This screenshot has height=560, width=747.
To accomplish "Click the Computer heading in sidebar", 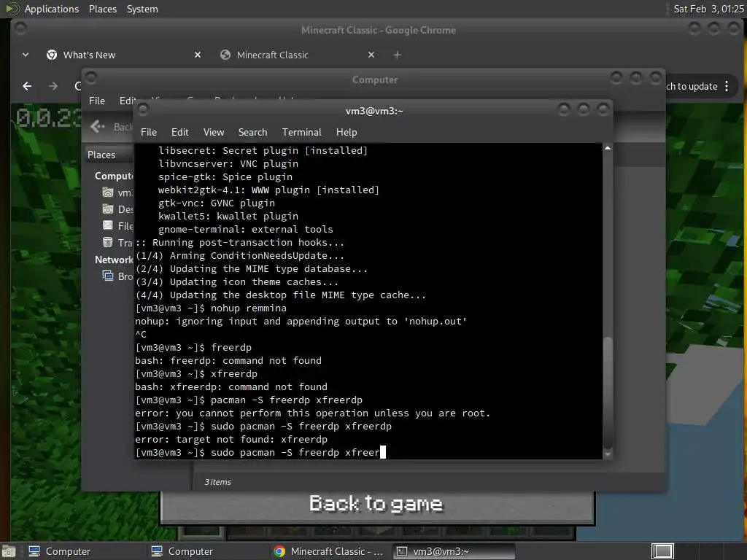I will coord(114,176).
